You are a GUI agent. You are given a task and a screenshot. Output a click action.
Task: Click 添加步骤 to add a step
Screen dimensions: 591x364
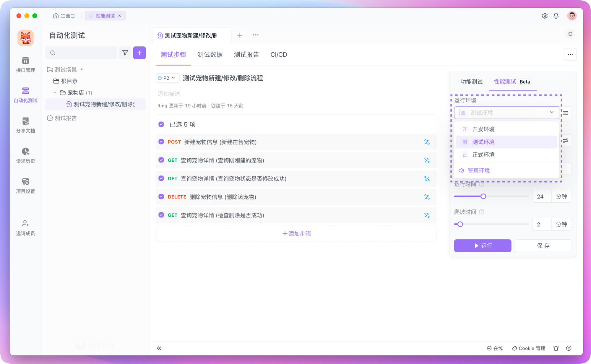pos(296,234)
